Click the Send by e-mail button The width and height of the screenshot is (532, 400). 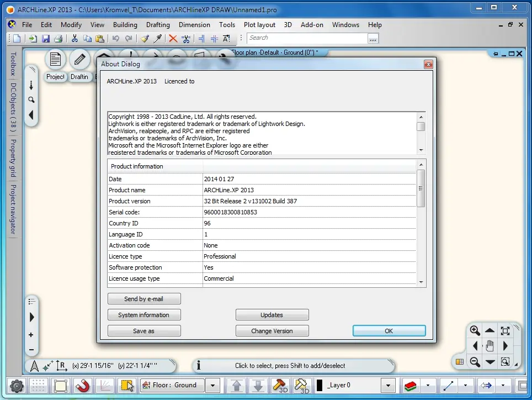[144, 299]
